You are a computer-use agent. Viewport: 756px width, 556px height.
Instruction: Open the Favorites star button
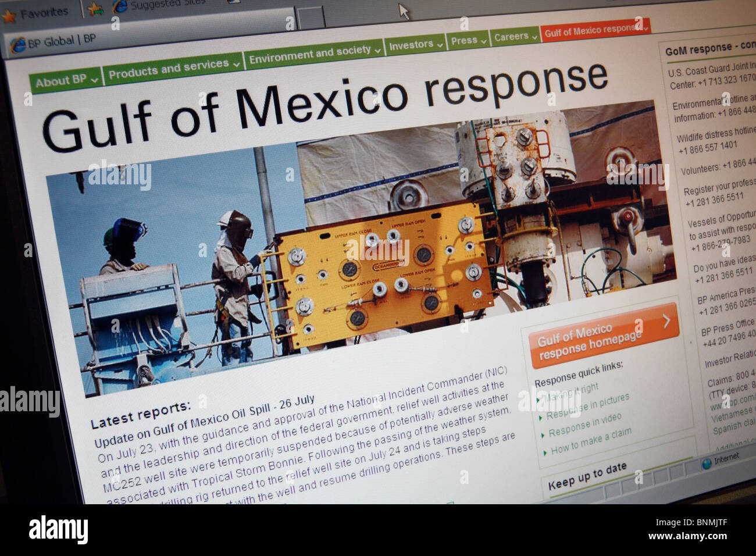(35, 13)
